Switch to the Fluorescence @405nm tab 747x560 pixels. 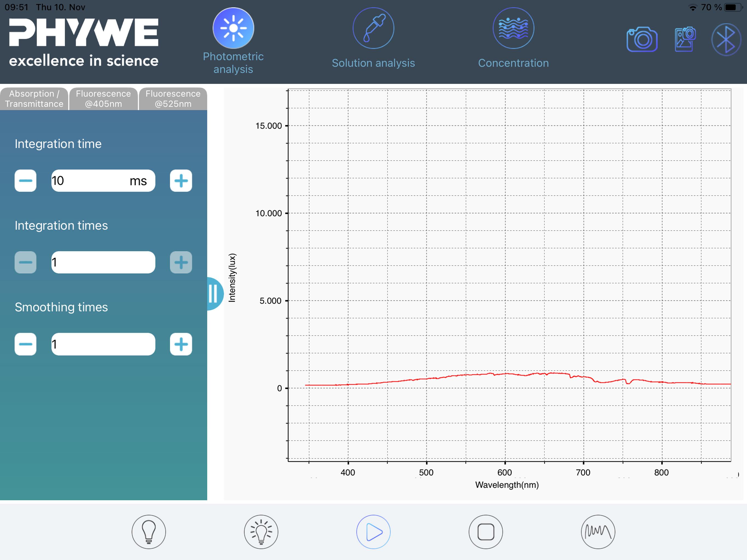[103, 99]
